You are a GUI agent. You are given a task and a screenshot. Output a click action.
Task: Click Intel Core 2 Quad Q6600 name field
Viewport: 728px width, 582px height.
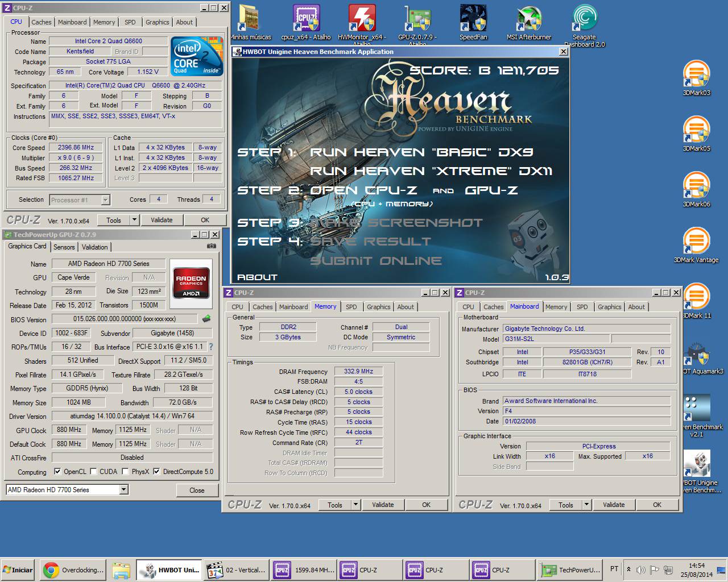point(109,41)
